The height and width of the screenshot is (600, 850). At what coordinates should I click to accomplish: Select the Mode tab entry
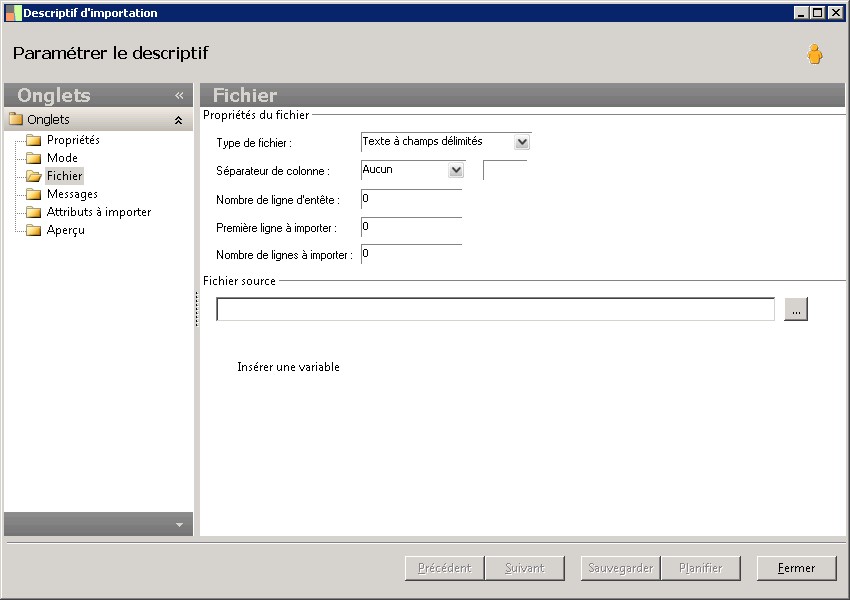(62, 158)
